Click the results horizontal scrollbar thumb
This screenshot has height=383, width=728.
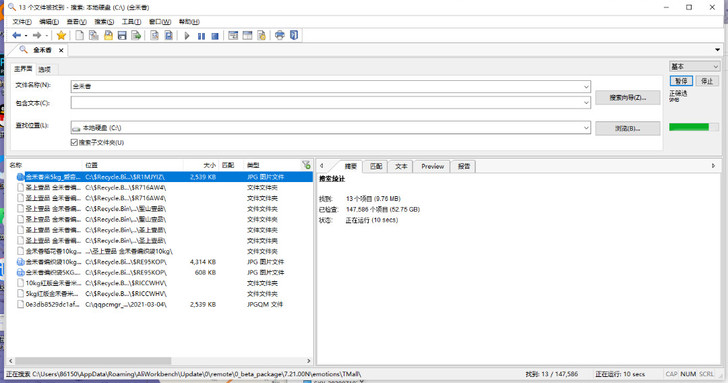coord(93,361)
